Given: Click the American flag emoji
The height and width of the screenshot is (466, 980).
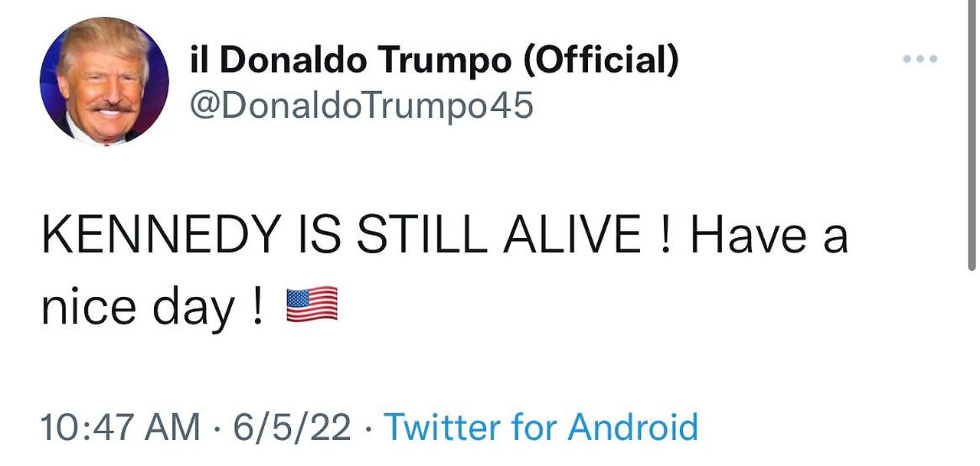Looking at the screenshot, I should tap(312, 304).
